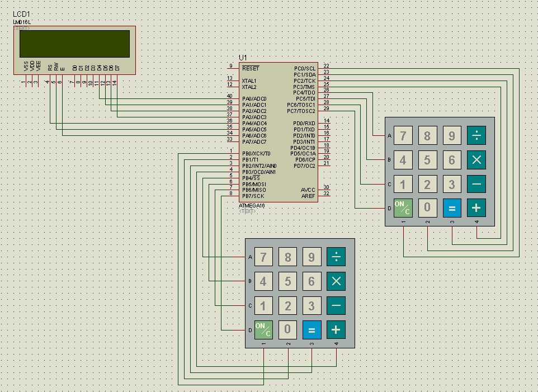Click the equals key on upper keypad
The height and width of the screenshot is (392, 538).
pyautogui.click(x=452, y=208)
